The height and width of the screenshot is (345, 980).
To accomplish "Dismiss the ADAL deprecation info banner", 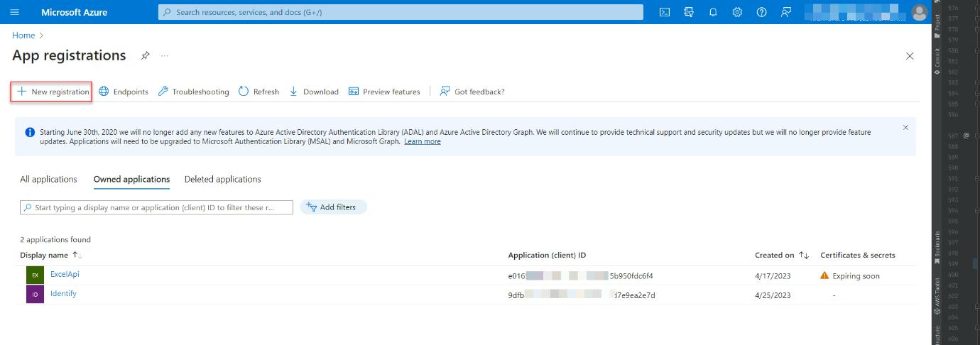I will tap(905, 128).
